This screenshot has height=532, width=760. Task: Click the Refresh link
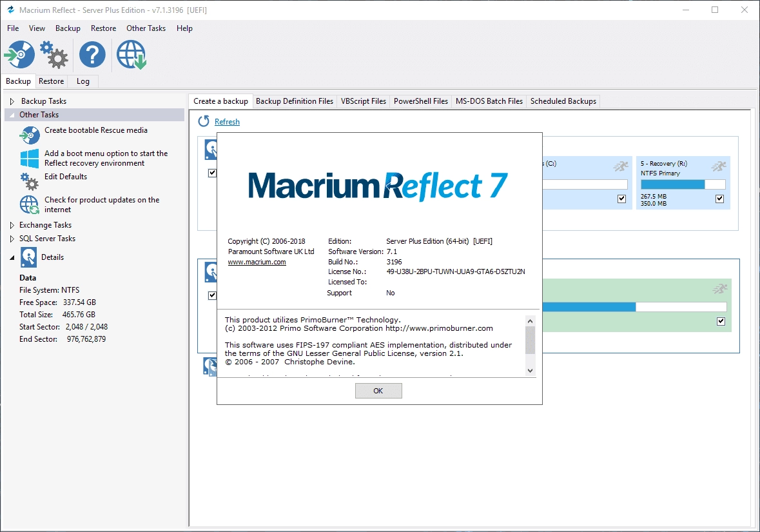(x=227, y=122)
